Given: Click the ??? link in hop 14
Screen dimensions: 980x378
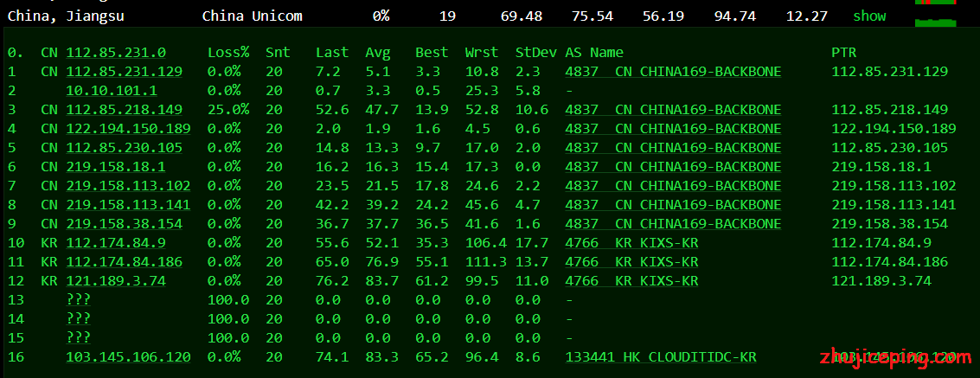Looking at the screenshot, I should 79,319.
